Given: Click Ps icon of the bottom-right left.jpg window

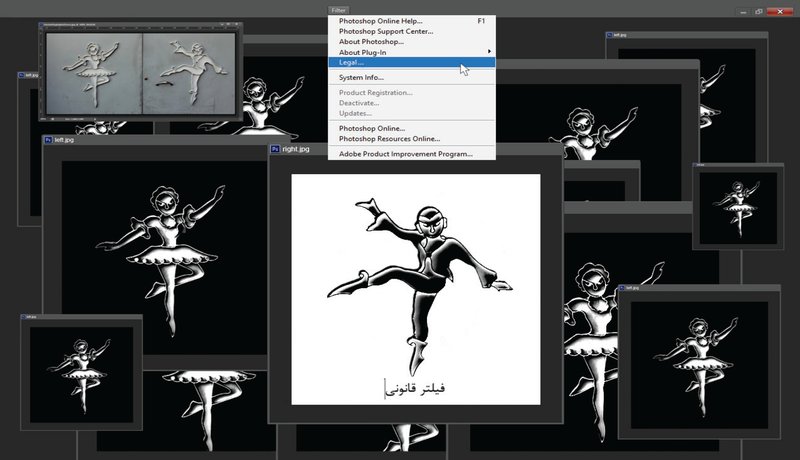Looking at the screenshot, I should pyautogui.click(x=622, y=288).
